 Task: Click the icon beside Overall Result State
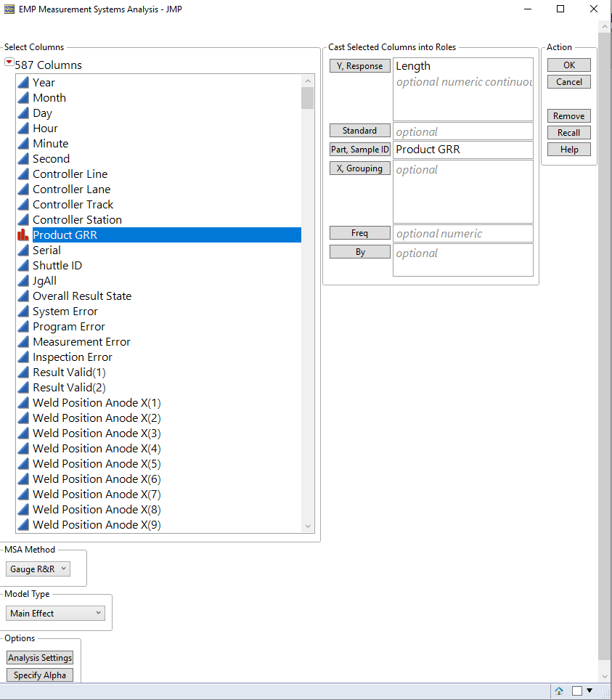[x=23, y=296]
